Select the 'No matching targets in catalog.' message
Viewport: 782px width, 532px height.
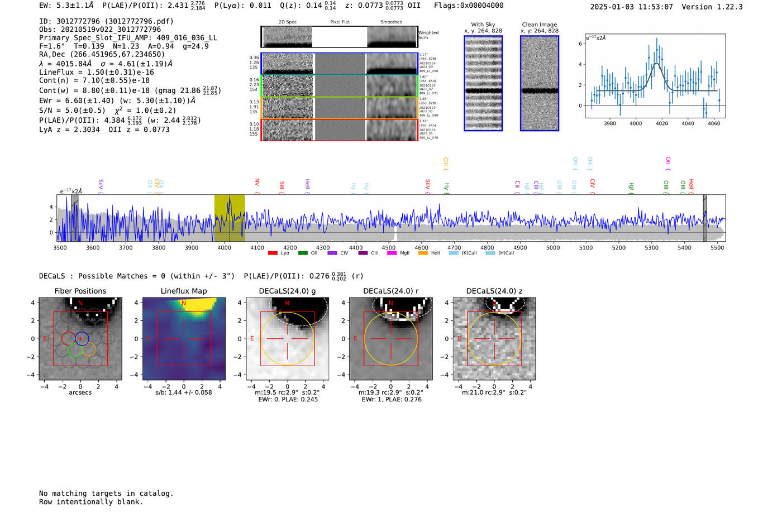pos(106,493)
